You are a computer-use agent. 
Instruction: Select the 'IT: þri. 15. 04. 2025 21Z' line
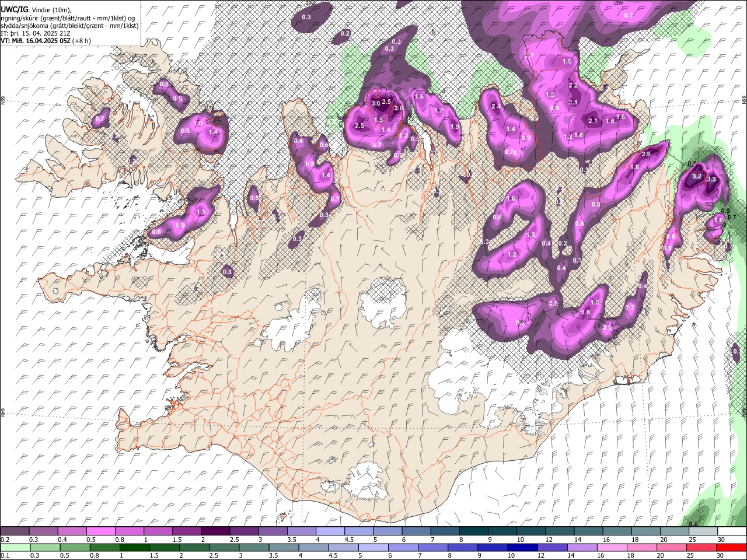pyautogui.click(x=35, y=33)
